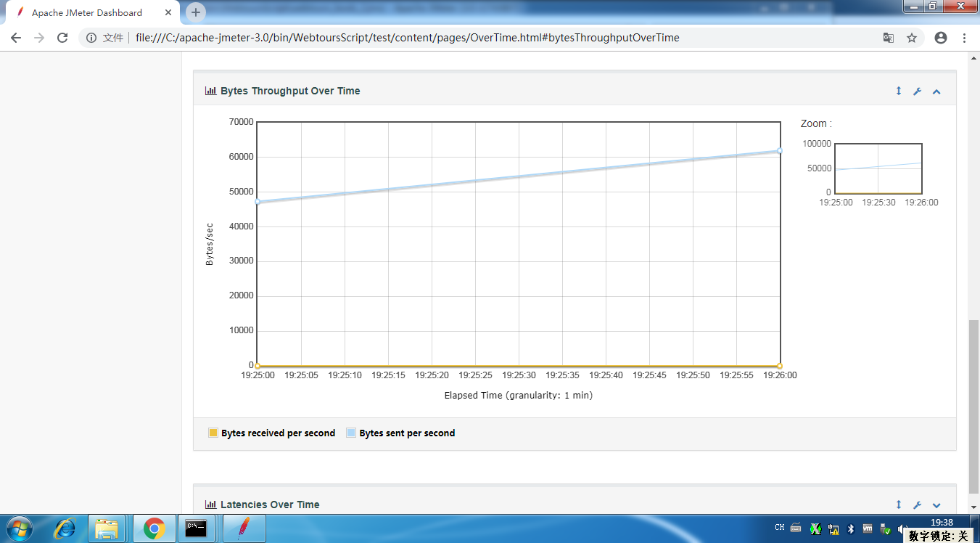Open the Latencies Over Time wrench settings
This screenshot has width=980, height=543.
[917, 505]
